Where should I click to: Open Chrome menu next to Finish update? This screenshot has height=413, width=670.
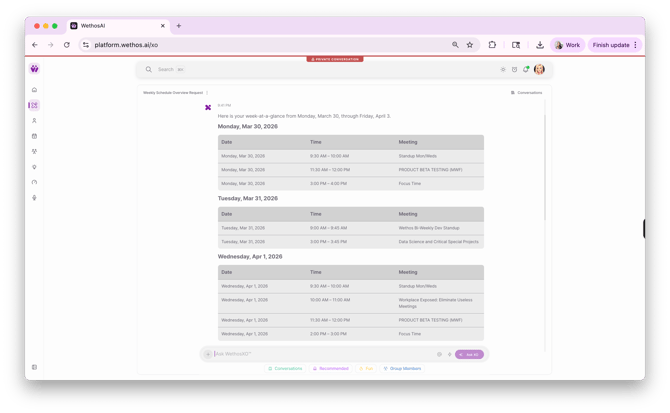click(x=636, y=45)
